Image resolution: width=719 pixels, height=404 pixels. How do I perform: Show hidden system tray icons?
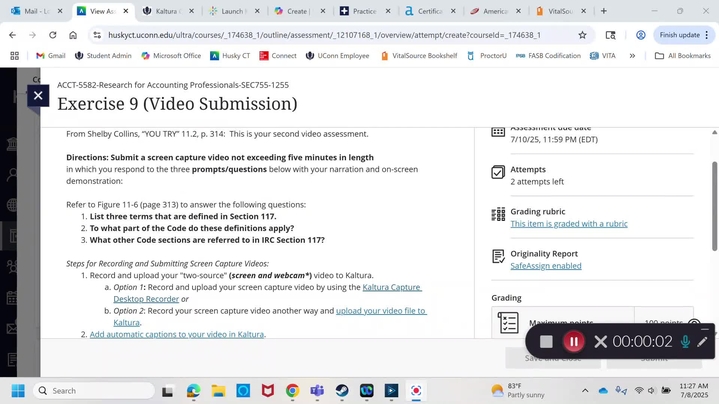(585, 391)
